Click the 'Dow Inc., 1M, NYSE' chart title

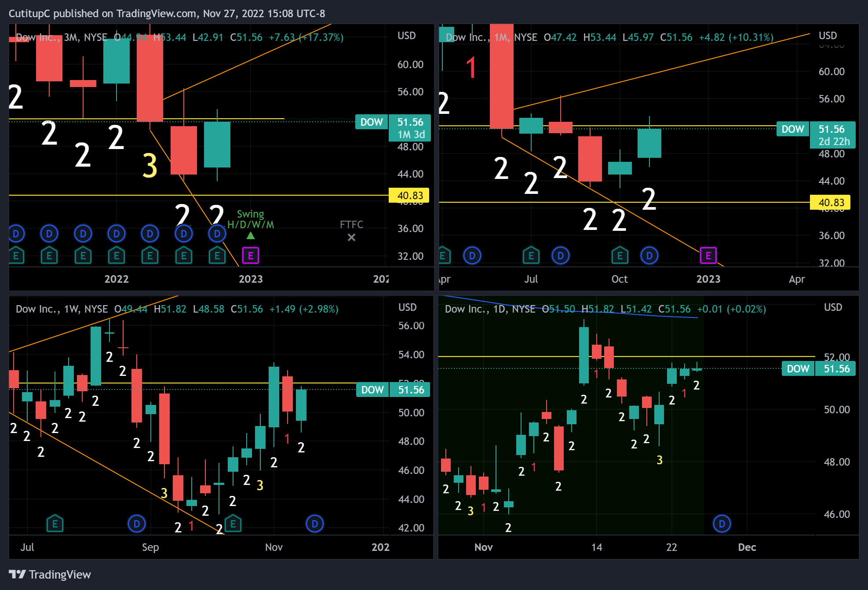492,37
